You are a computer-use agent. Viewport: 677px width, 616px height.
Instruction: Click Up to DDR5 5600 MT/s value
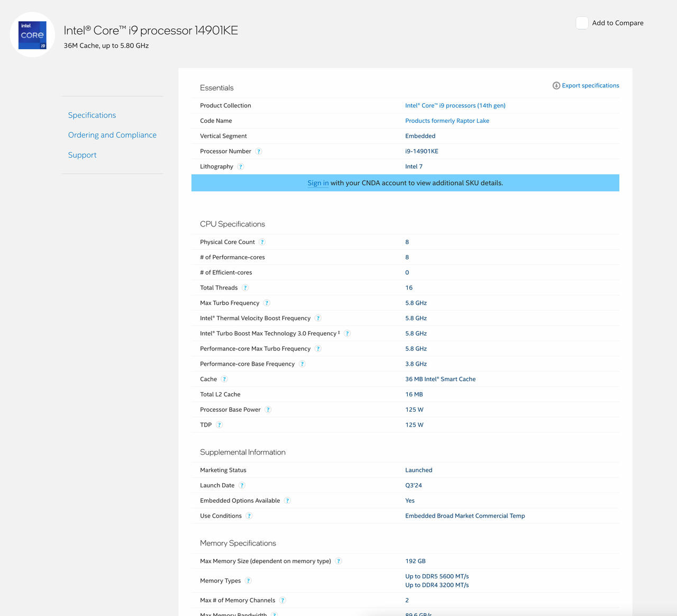437,577
